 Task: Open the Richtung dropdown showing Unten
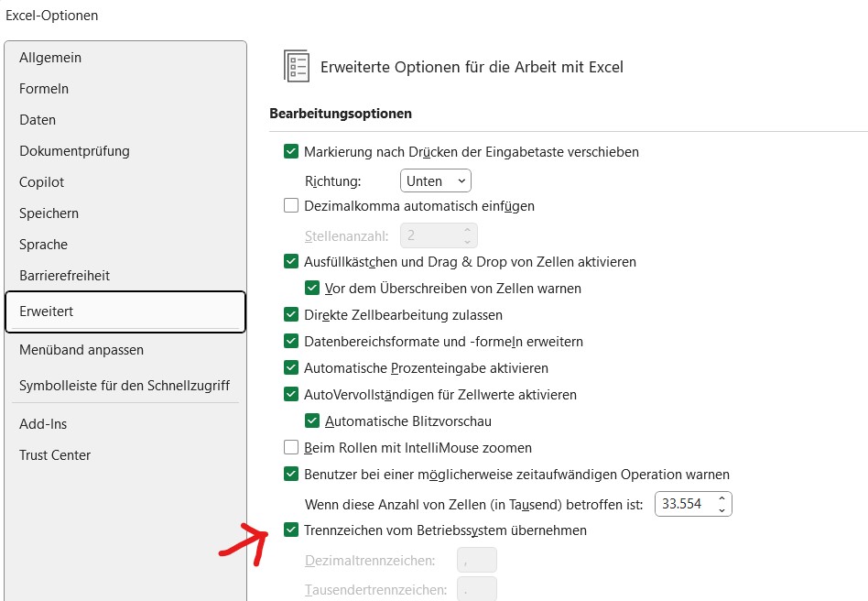coord(436,181)
